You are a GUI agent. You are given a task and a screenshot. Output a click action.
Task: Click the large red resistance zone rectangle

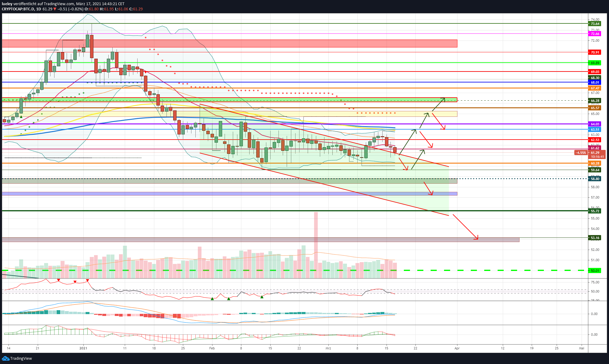click(x=229, y=43)
